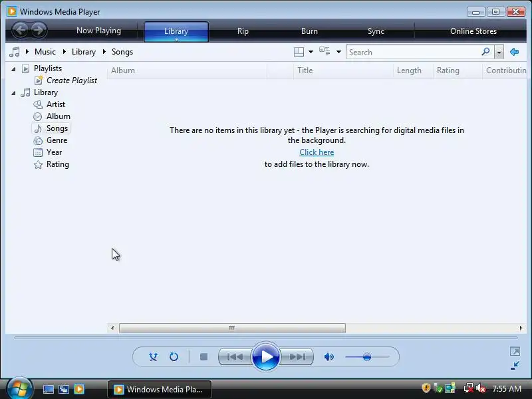
Task: Click the horizontal scrollbar thumb
Action: coord(232,328)
